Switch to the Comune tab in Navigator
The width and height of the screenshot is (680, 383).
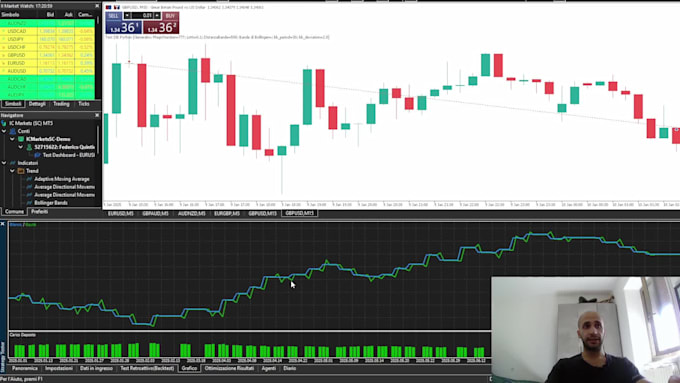[x=14, y=212]
